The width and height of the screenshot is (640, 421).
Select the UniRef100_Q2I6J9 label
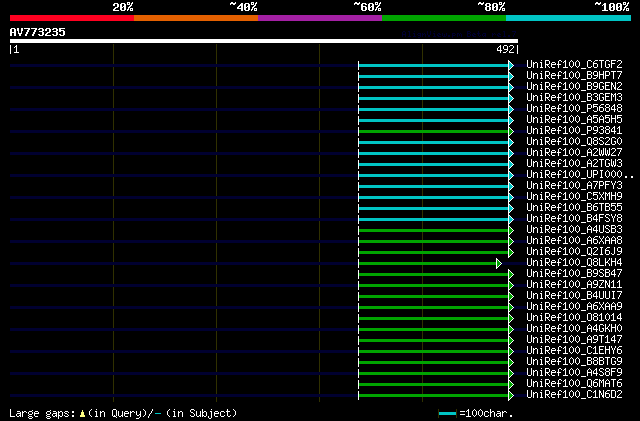click(574, 252)
